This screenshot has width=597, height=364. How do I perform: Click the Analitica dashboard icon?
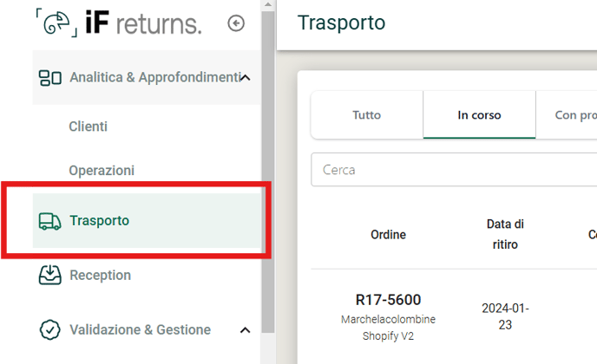(x=49, y=78)
